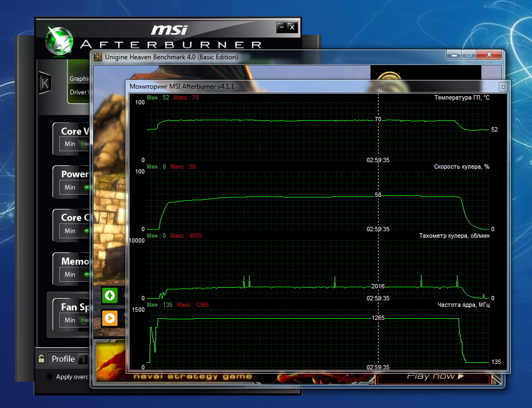Click the tachometer Макс : 4055 value

pyautogui.click(x=185, y=236)
